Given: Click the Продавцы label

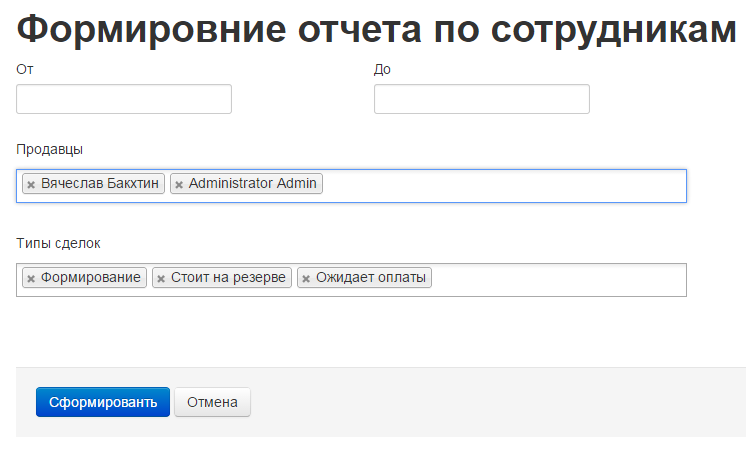Looking at the screenshot, I should click(x=50, y=150).
